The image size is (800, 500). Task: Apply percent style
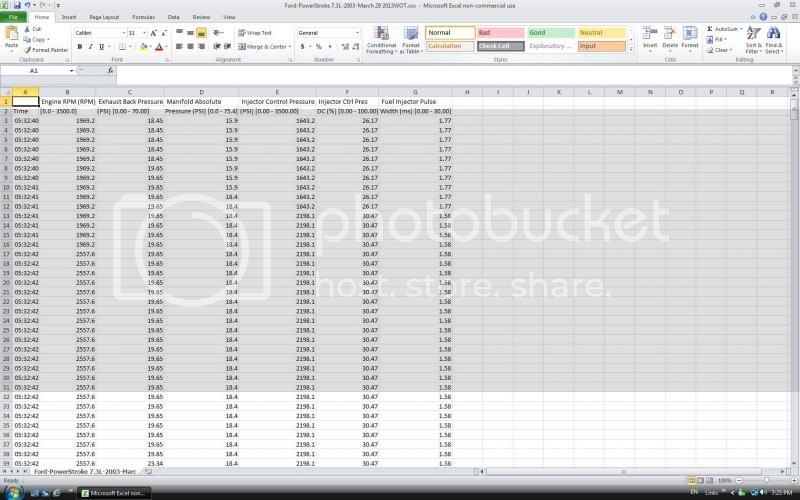tap(319, 46)
